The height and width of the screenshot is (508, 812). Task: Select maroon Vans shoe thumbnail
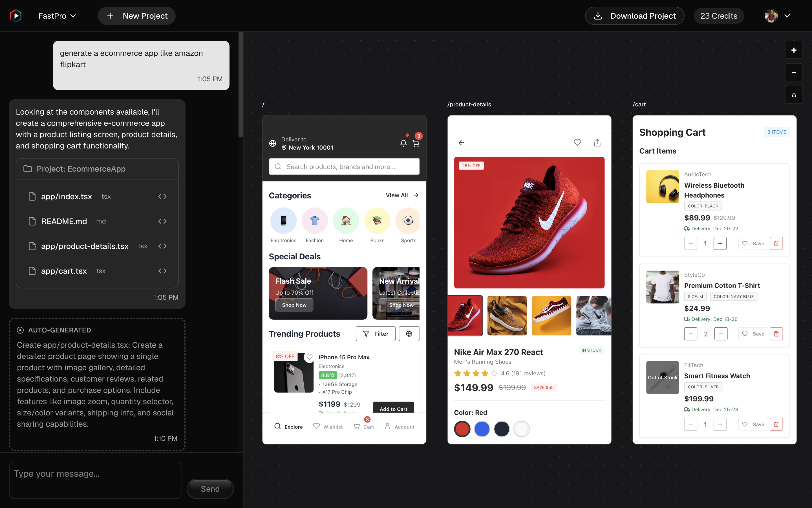point(551,316)
